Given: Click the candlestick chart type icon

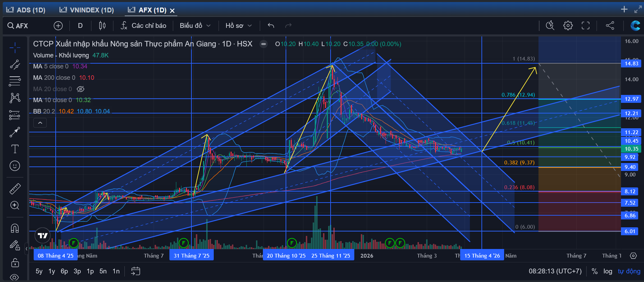Looking at the screenshot, I should pyautogui.click(x=102, y=25).
